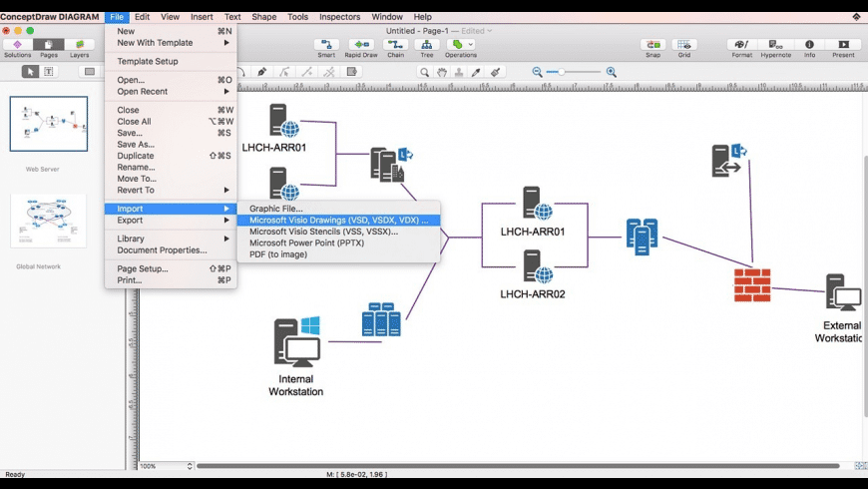Click Document Properties in File menu
The width and height of the screenshot is (868, 489).
click(x=162, y=250)
